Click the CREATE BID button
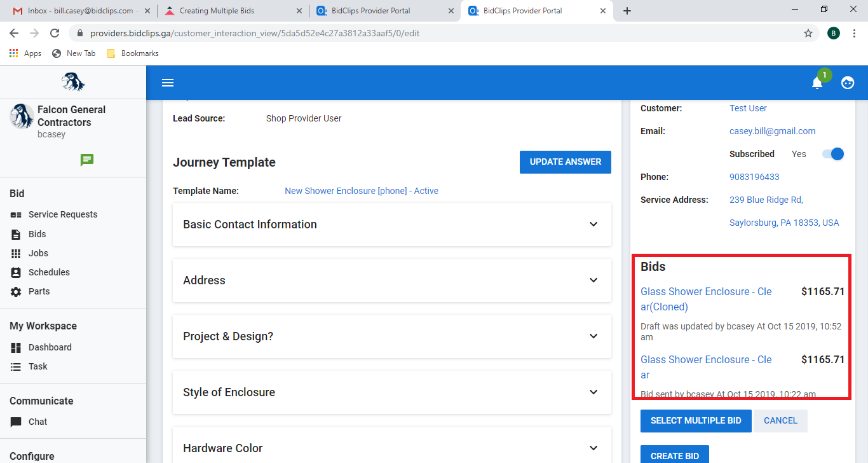The height and width of the screenshot is (463, 868). 675,454
